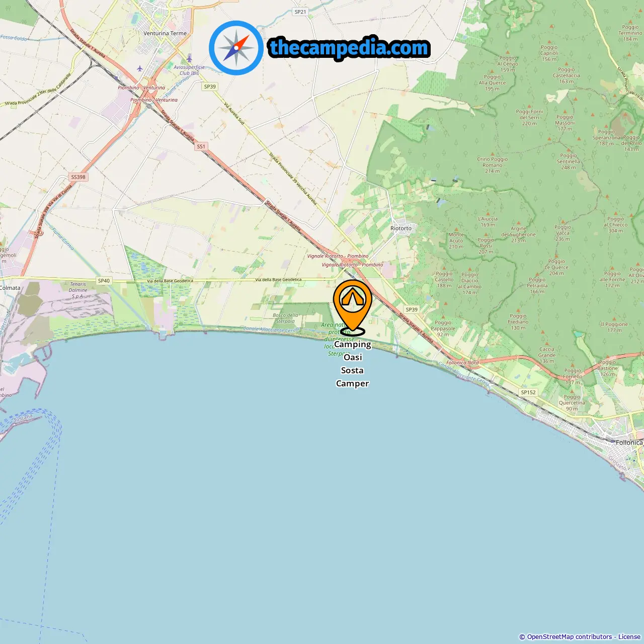
Task: Open the OpenStreetMap contributors link
Action: [x=570, y=637]
